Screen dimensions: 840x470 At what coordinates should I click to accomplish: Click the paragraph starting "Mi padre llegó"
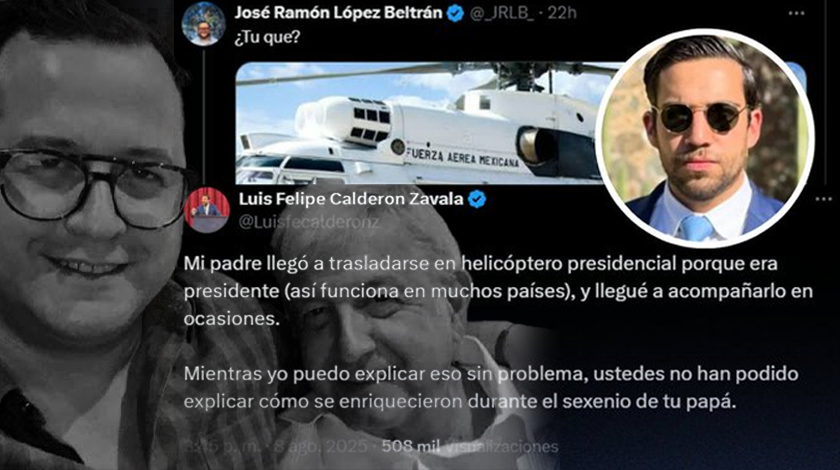(498, 291)
